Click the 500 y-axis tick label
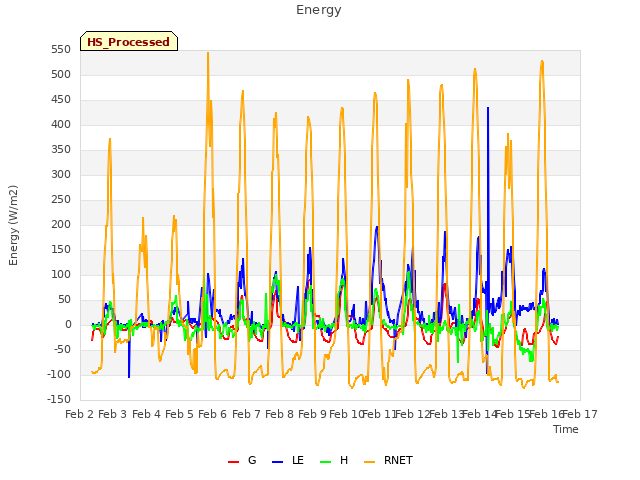This screenshot has width=640, height=480. pos(61,74)
